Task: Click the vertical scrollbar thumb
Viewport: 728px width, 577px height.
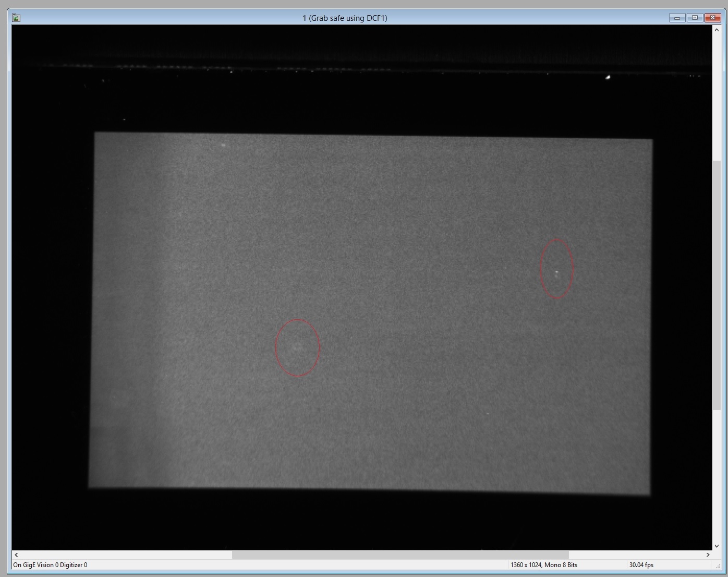Action: point(717,285)
